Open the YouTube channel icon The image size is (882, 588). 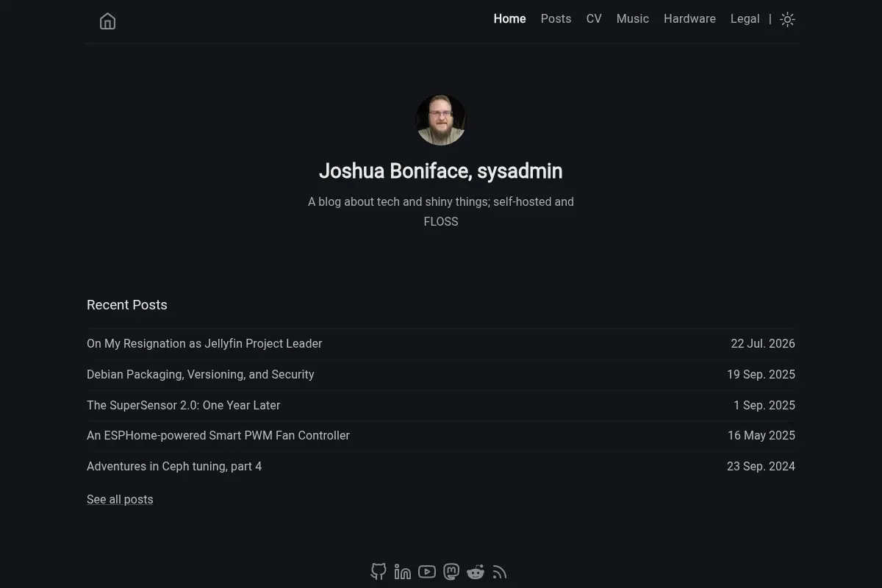[x=427, y=572]
